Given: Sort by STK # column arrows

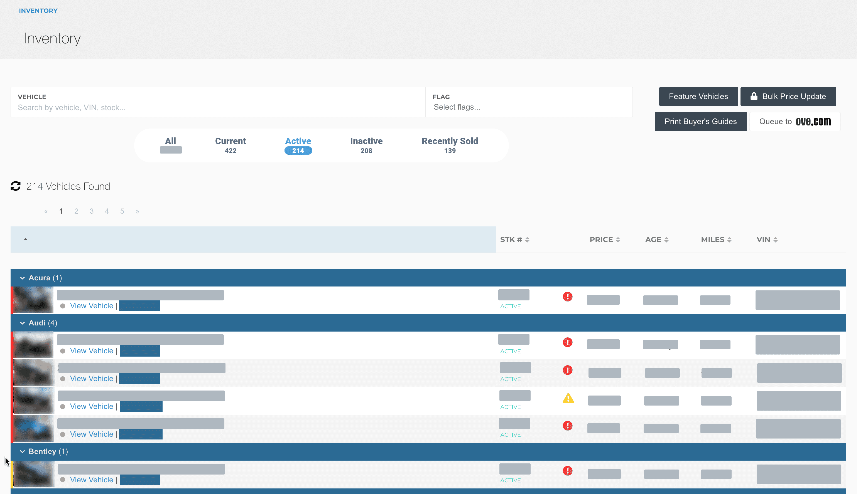Looking at the screenshot, I should coord(527,239).
